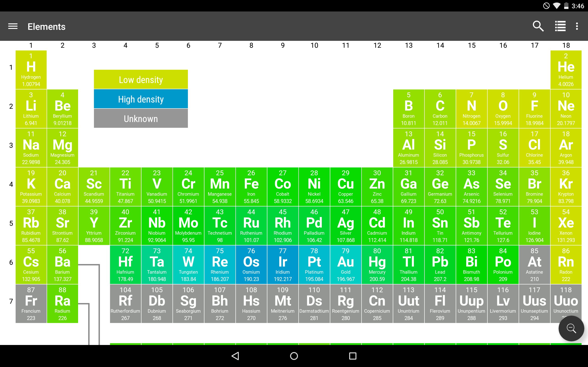Select the Iron element tile

(251, 186)
